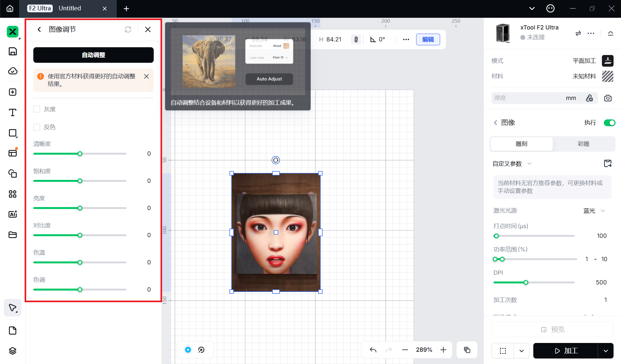Select the 雕刻 tab
The image size is (621, 364).
[x=521, y=144]
